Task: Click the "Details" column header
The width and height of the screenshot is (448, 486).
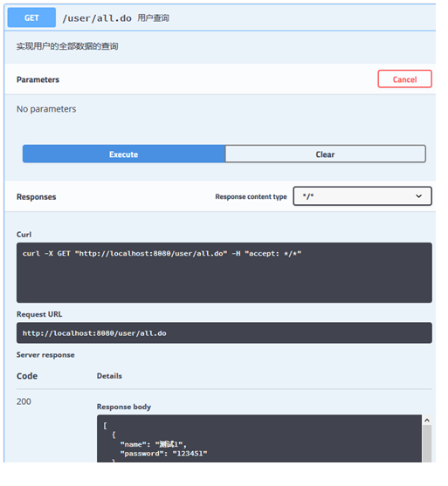Action: pos(109,376)
